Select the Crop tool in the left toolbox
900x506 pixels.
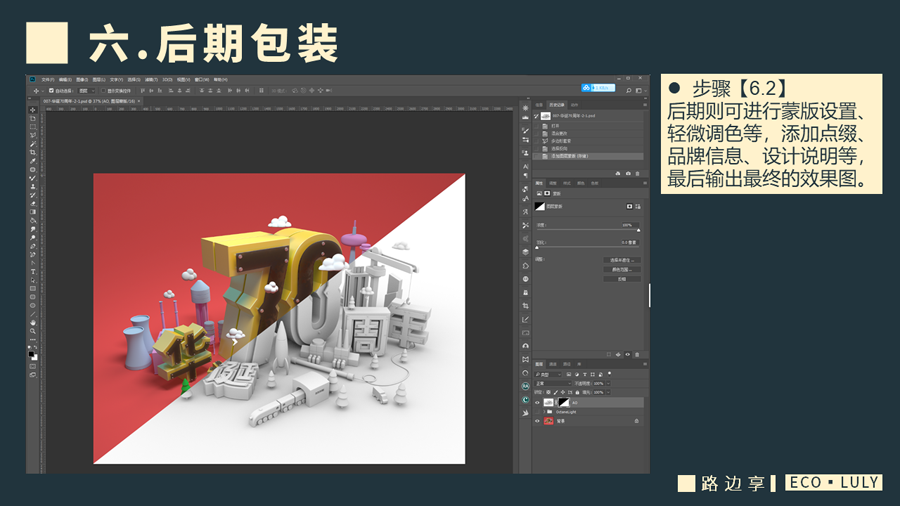coord(33,152)
